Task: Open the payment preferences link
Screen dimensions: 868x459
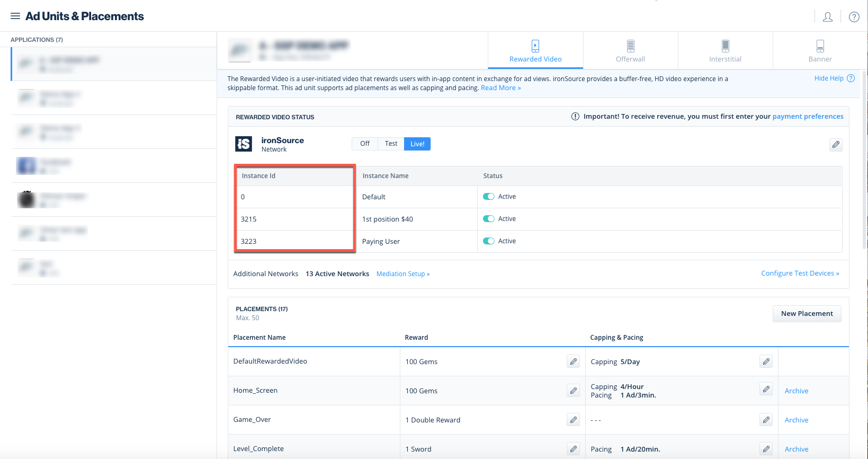Action: click(808, 117)
